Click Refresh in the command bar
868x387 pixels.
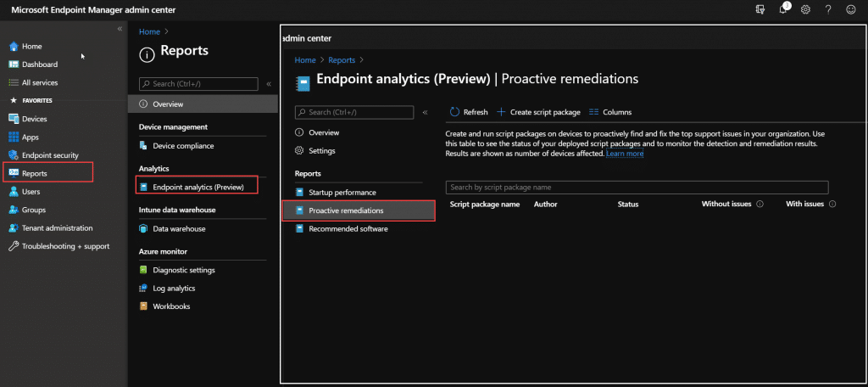(x=469, y=112)
